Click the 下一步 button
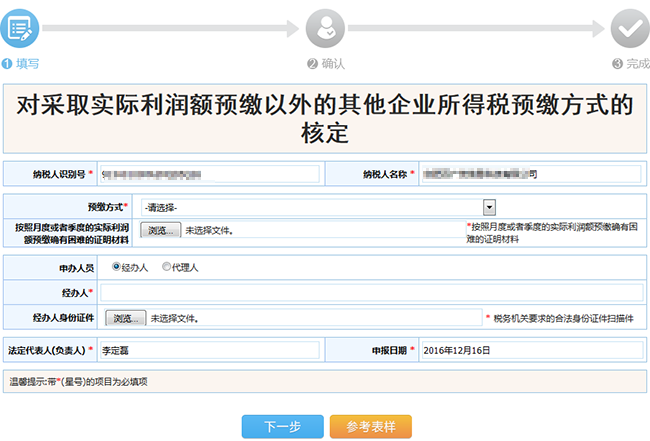Viewport: 650px width, 441px height. pyautogui.click(x=282, y=427)
